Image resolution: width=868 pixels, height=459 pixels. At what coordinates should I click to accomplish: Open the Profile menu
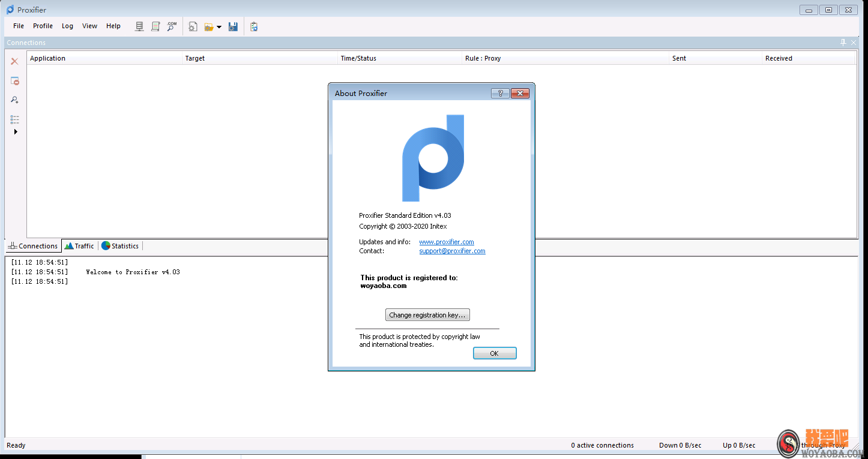click(43, 26)
